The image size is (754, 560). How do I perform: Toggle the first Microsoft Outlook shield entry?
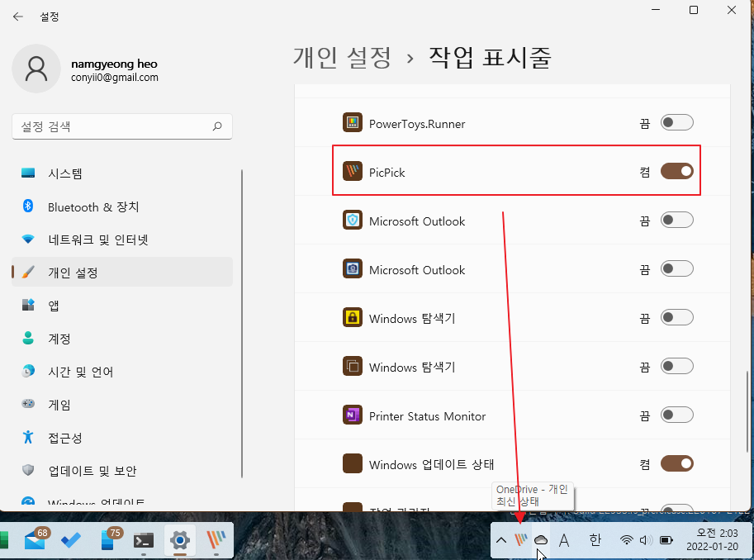[x=676, y=221]
